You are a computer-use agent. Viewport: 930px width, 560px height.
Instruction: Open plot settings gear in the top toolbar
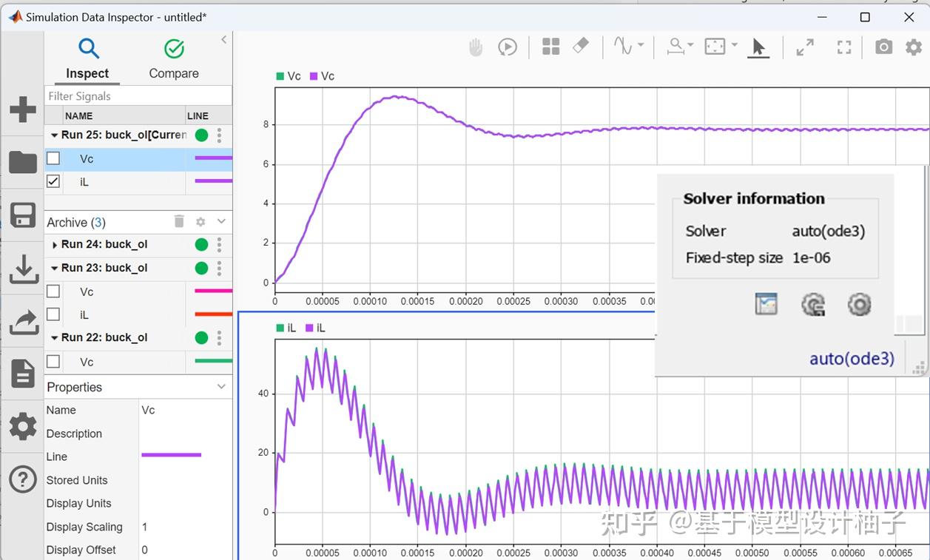pyautogui.click(x=914, y=47)
